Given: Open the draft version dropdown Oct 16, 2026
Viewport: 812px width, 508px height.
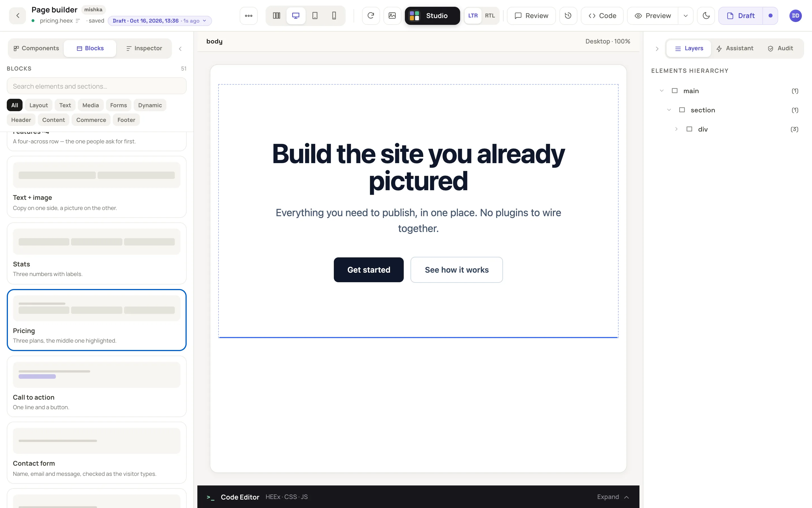Looking at the screenshot, I should tap(160, 21).
